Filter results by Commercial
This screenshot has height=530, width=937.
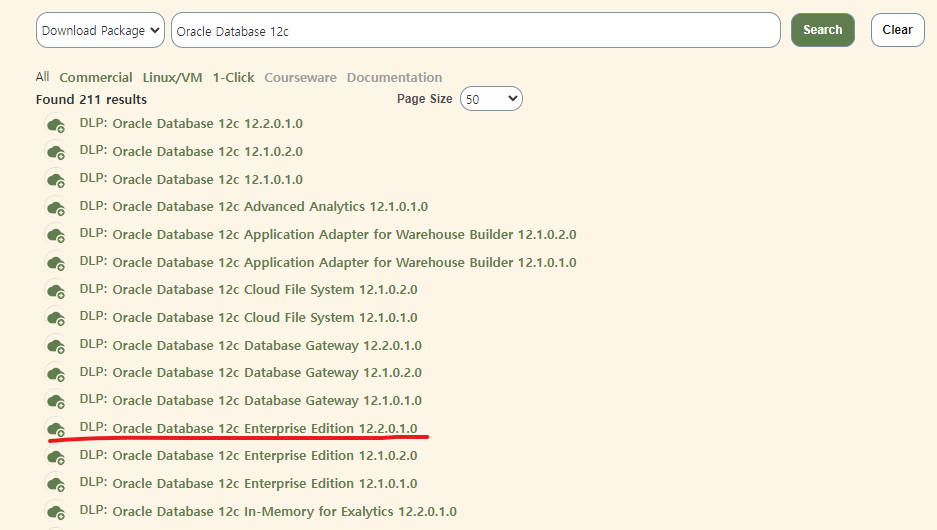(96, 78)
